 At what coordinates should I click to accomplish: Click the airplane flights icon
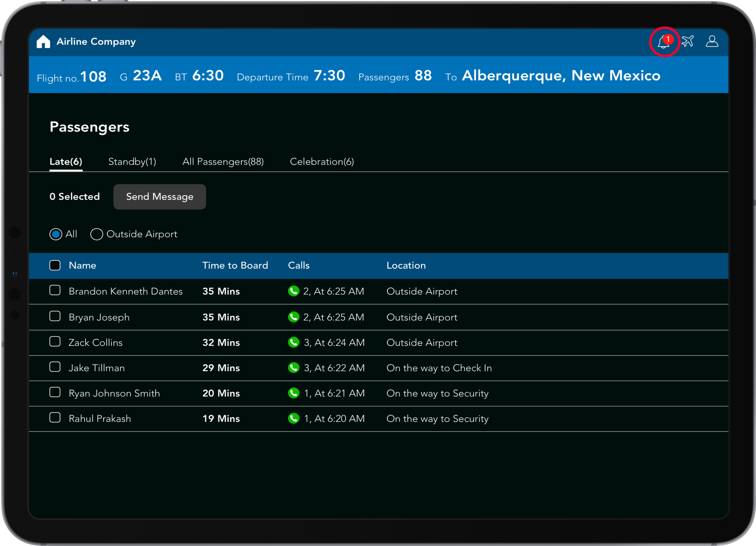[x=687, y=41]
